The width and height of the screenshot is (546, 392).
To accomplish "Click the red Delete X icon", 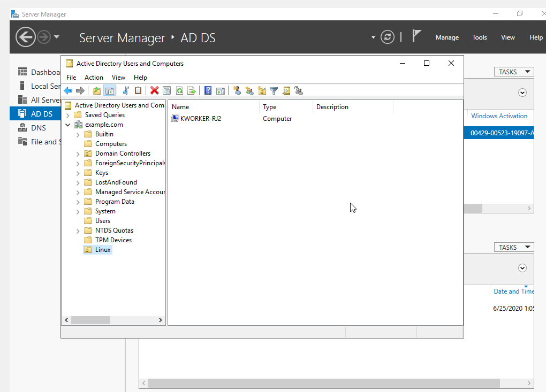I will click(x=154, y=91).
